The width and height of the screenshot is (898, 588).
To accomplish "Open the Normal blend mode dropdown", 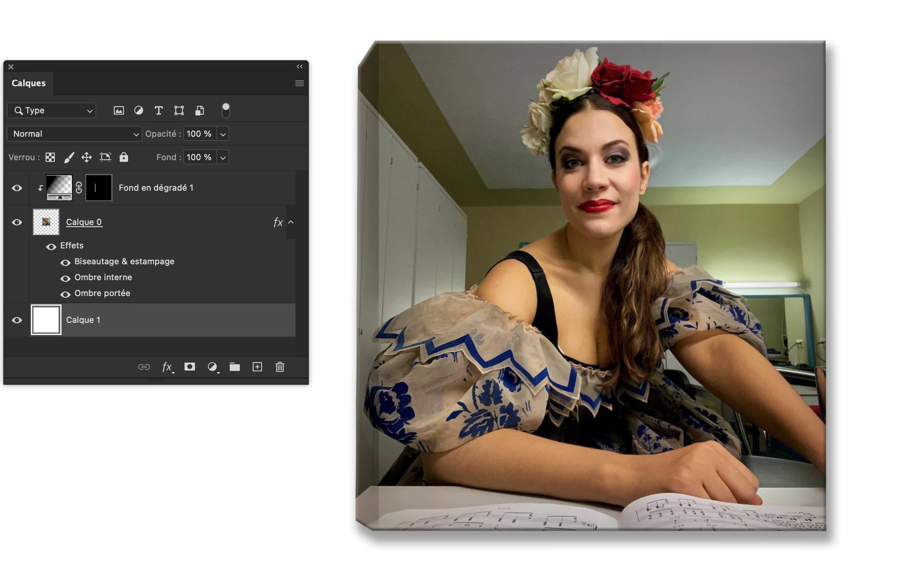I will 74,134.
